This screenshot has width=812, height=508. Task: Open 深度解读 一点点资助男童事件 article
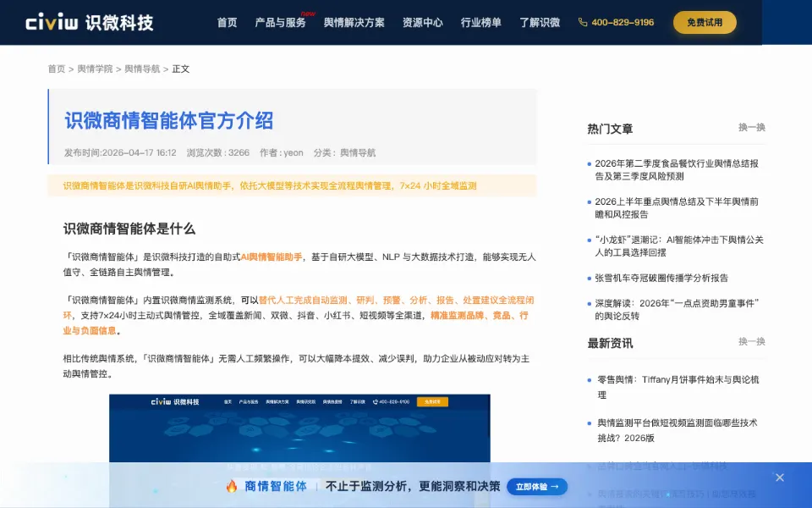tap(677, 310)
